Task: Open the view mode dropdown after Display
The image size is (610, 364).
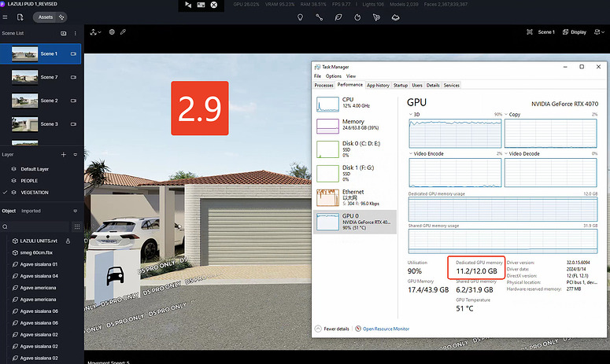Action: click(x=599, y=32)
